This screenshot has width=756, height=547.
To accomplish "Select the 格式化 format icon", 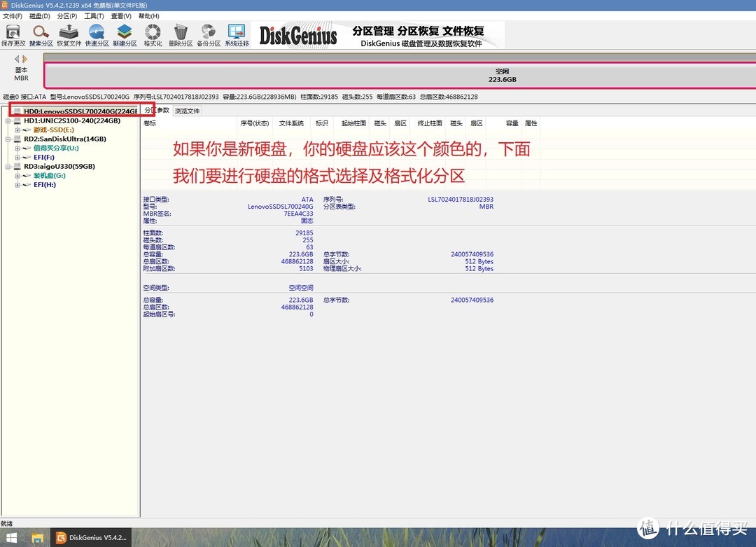I will 153,34.
